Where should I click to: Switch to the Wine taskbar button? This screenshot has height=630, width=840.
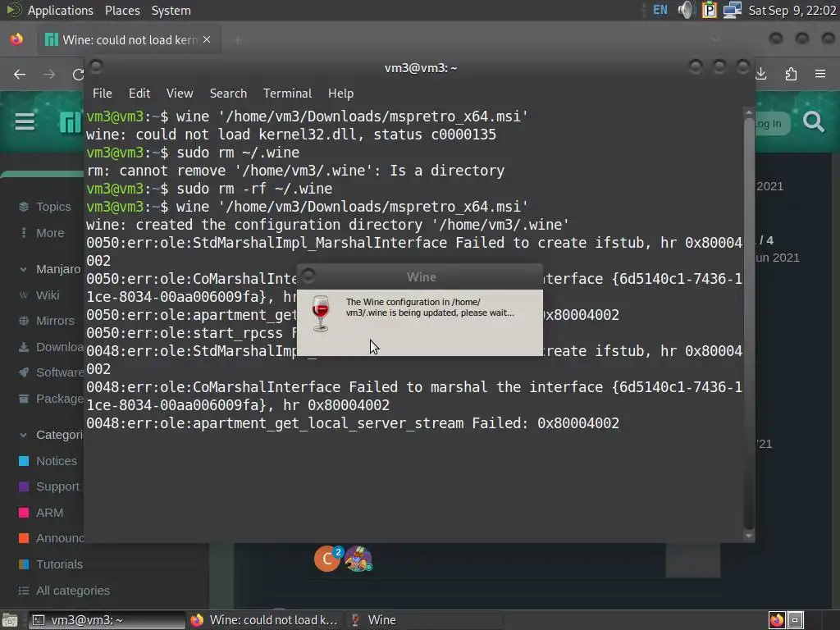pos(426,620)
